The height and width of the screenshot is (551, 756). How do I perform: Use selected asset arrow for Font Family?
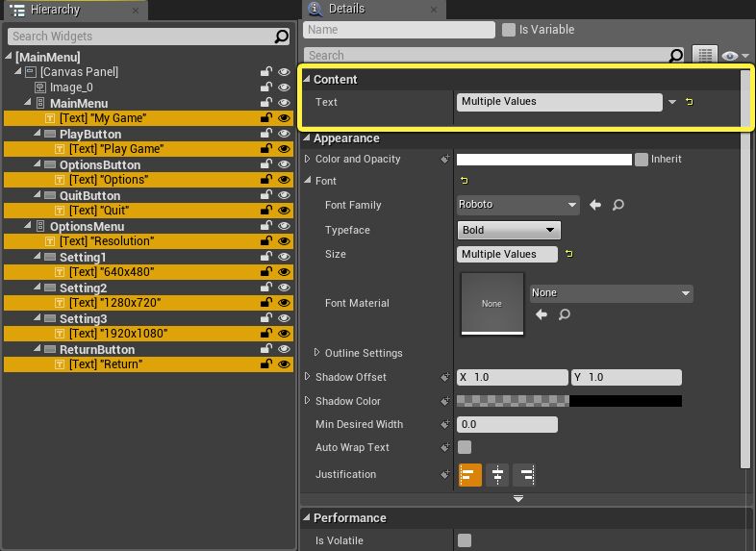595,205
